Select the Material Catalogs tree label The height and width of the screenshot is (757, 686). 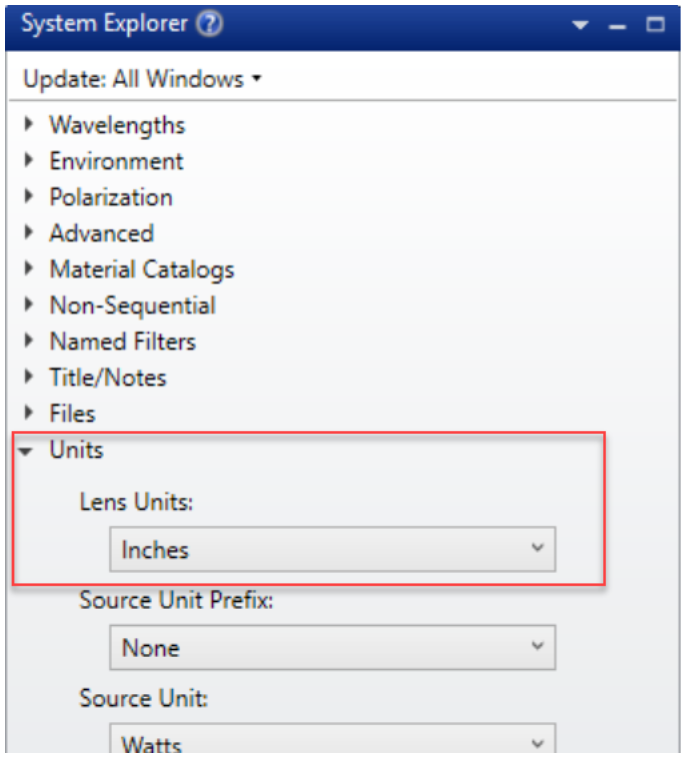[141, 269]
